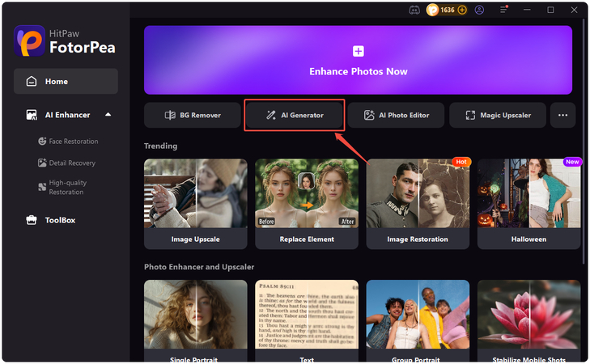Open the Halloween thumbnail
Screen dimensions: 590x364
[x=528, y=193]
